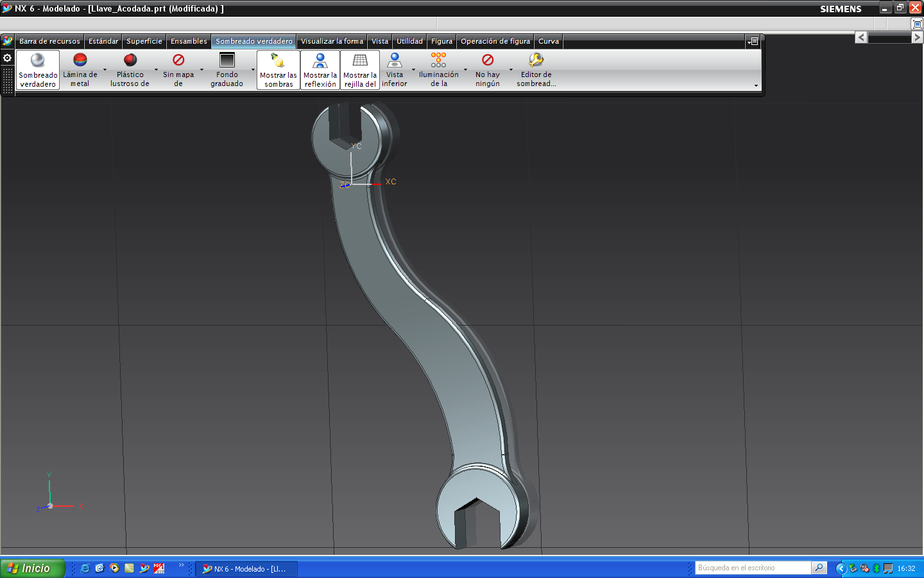Click the gear settings icon on toolbar edge

click(x=8, y=58)
